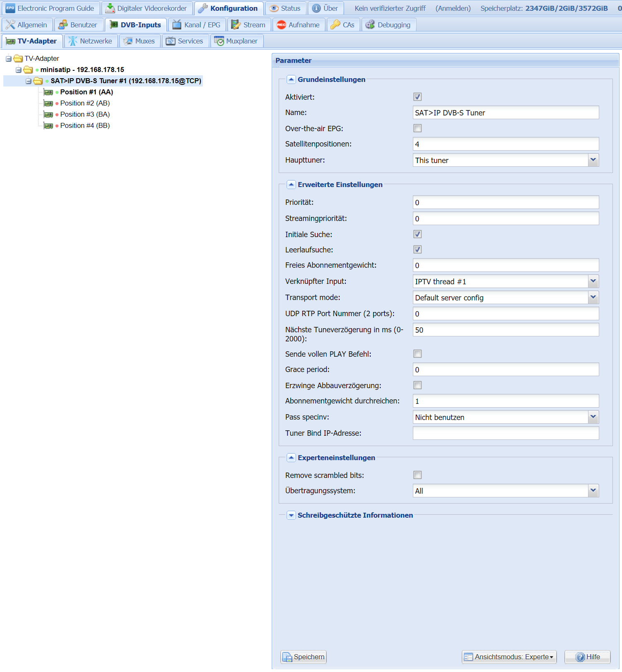Collapse the SAT>IP DVB-S Tuner #1 tree node
622x672 pixels.
(x=29, y=81)
